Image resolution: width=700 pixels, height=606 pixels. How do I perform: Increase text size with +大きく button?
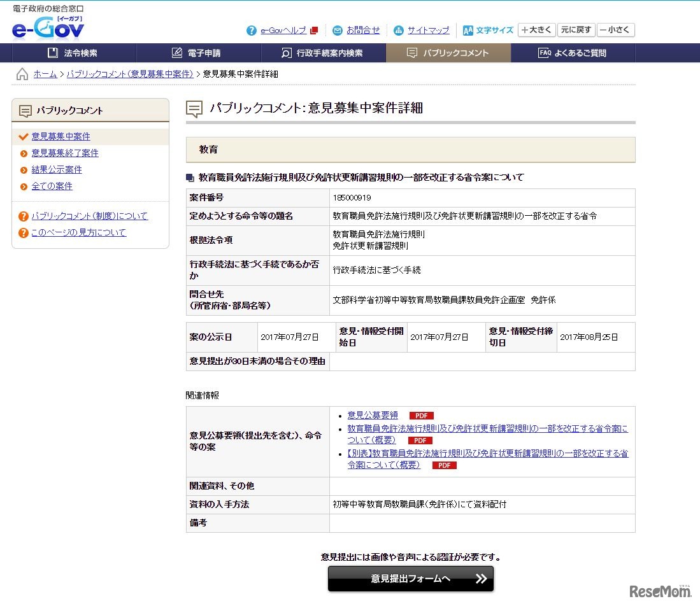536,30
